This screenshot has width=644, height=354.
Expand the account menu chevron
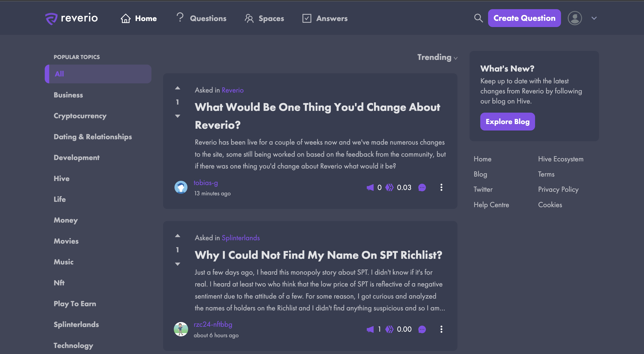tap(594, 18)
